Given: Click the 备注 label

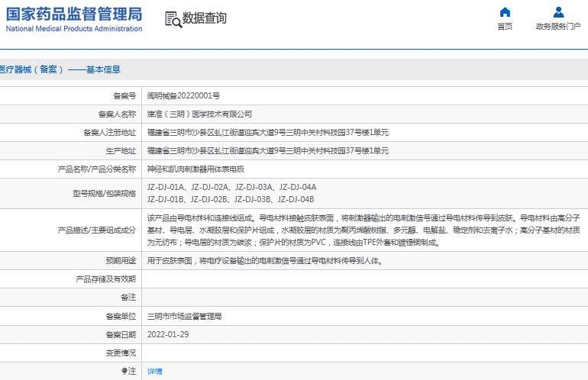Looking at the screenshot, I should click(x=128, y=298).
